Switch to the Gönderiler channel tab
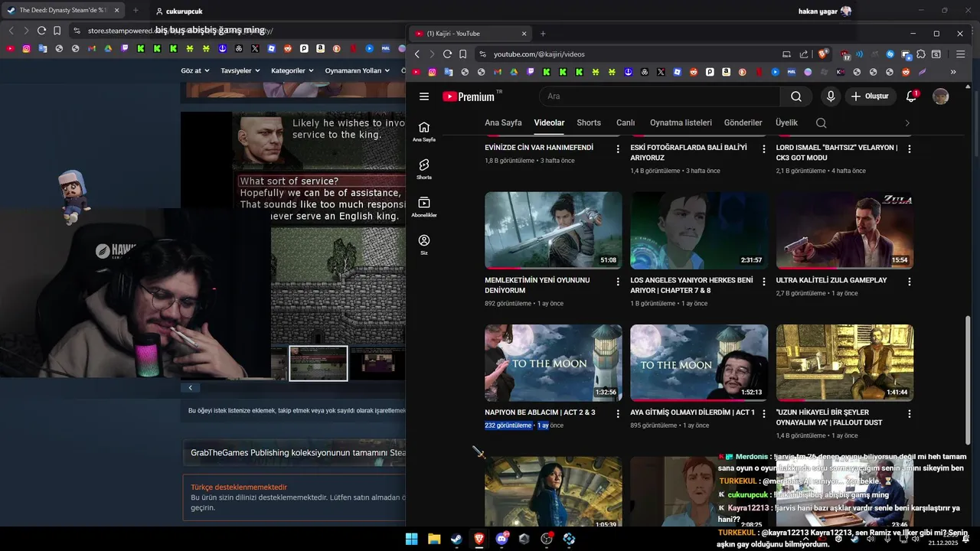 [743, 122]
